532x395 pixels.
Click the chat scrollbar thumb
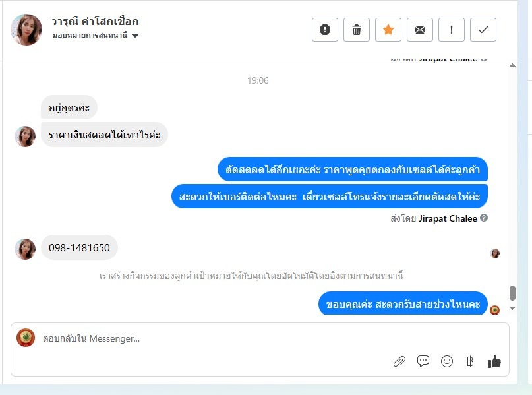(512, 293)
